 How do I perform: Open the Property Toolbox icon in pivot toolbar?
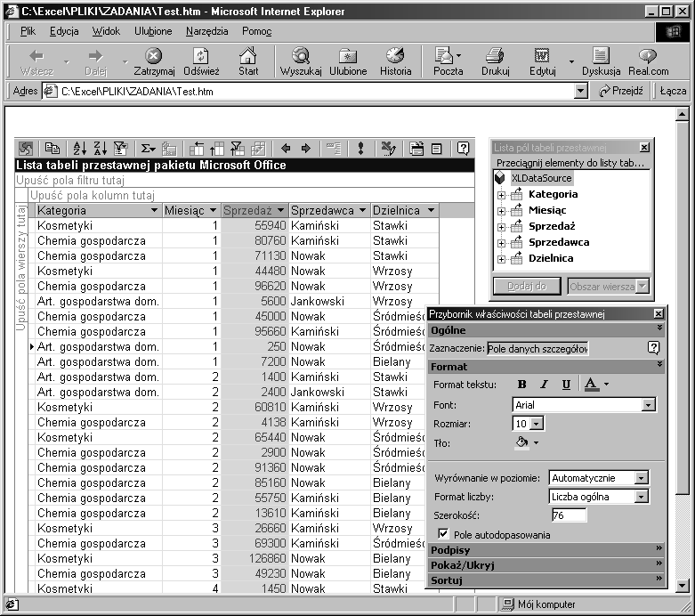[416, 148]
